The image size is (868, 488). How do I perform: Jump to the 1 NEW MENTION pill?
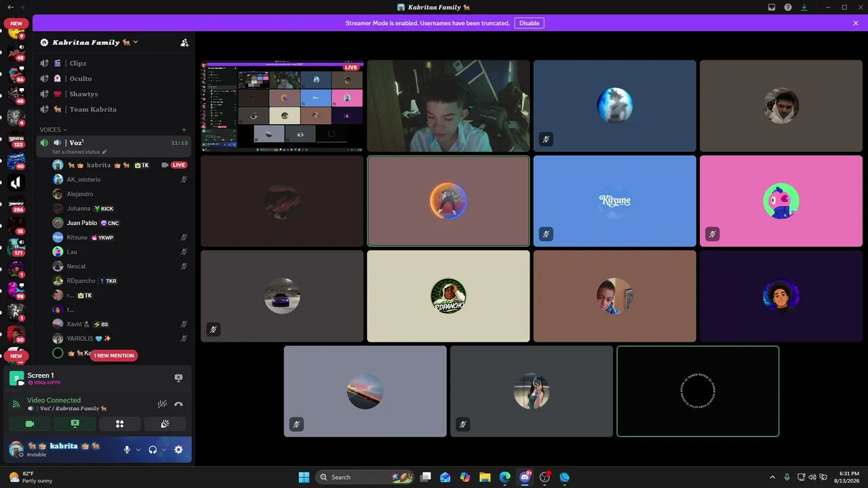click(x=114, y=355)
